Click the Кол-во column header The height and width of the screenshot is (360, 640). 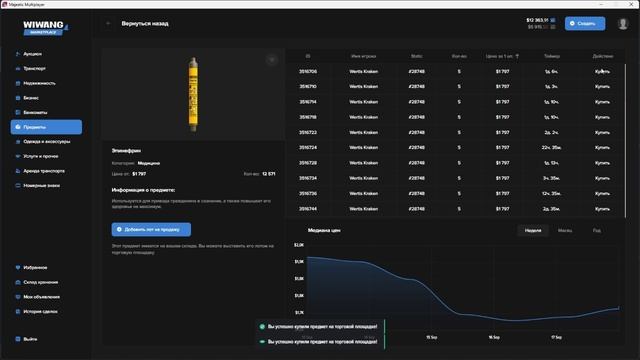(x=459, y=56)
